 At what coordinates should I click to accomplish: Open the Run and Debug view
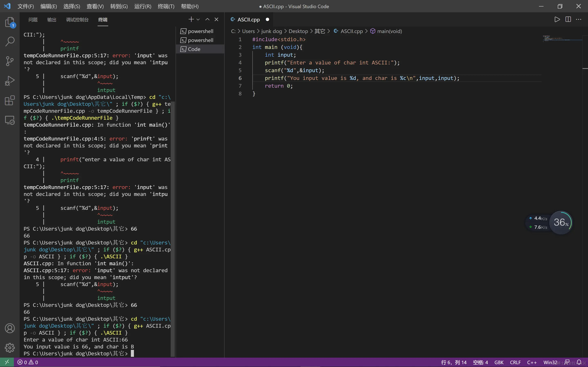10,81
